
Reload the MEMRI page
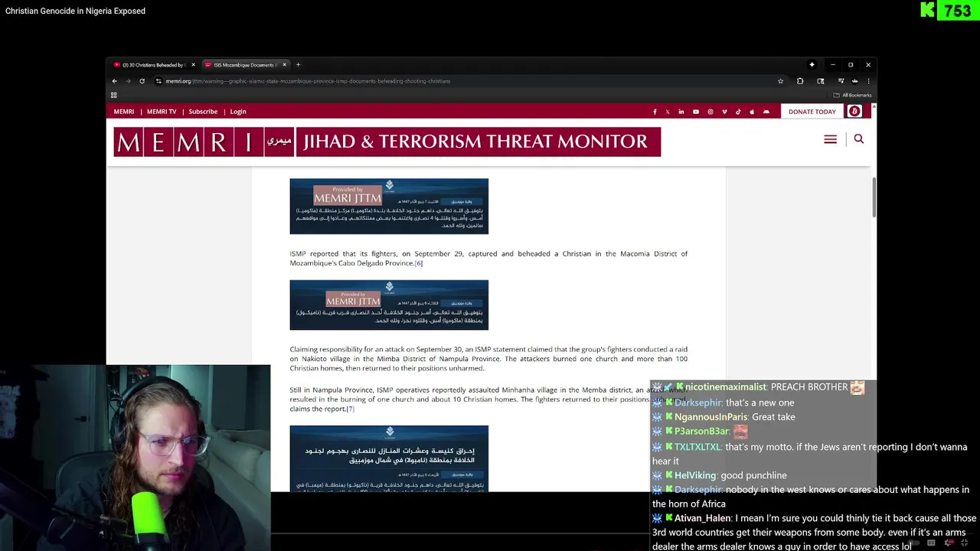pos(142,81)
